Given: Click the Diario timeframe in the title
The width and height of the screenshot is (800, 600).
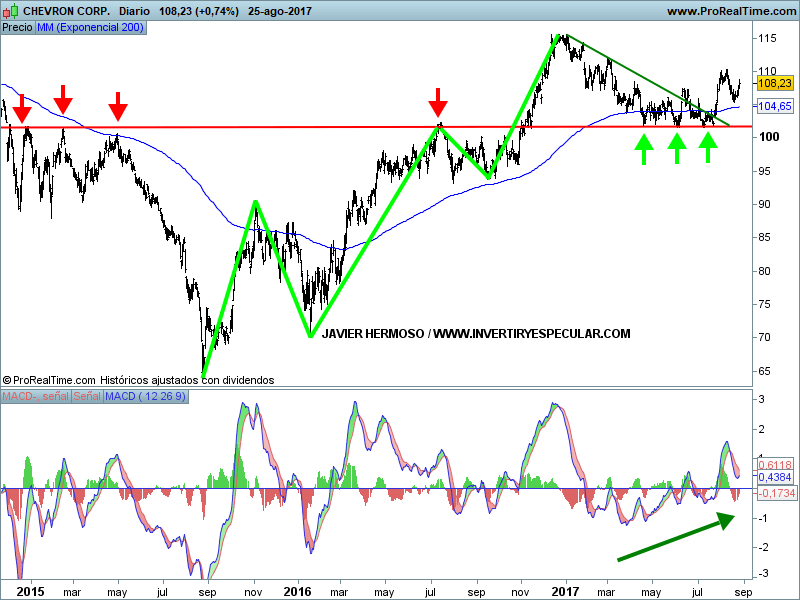Looking at the screenshot, I should point(132,11).
